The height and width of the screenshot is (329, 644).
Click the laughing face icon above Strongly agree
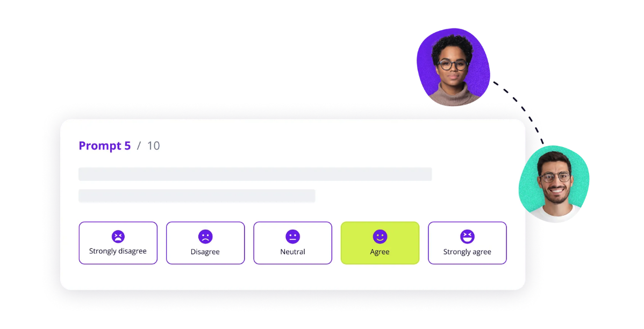467,237
